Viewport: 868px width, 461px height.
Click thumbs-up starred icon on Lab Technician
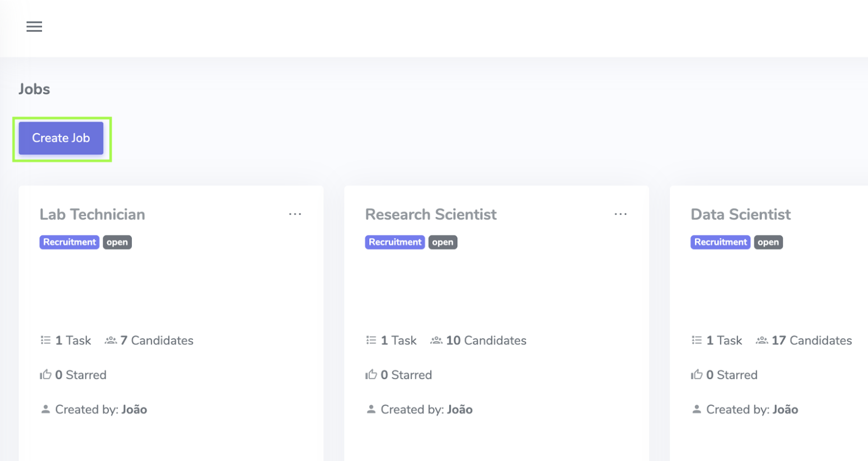45,374
